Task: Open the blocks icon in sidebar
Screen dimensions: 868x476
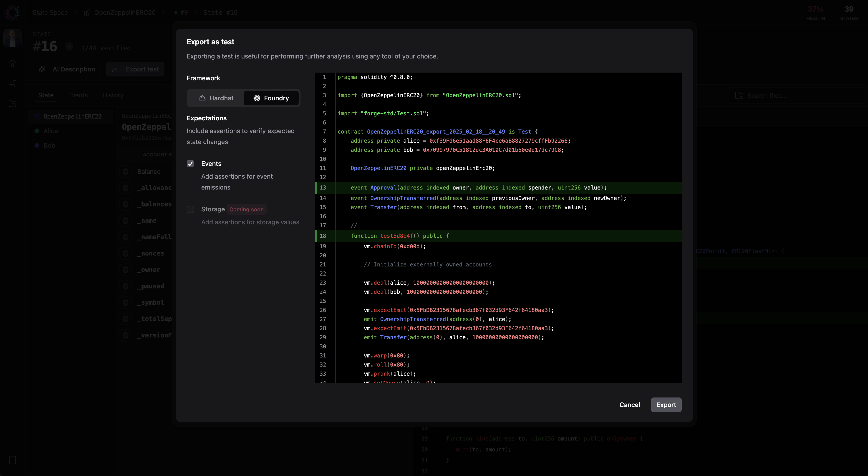Action: (x=13, y=84)
